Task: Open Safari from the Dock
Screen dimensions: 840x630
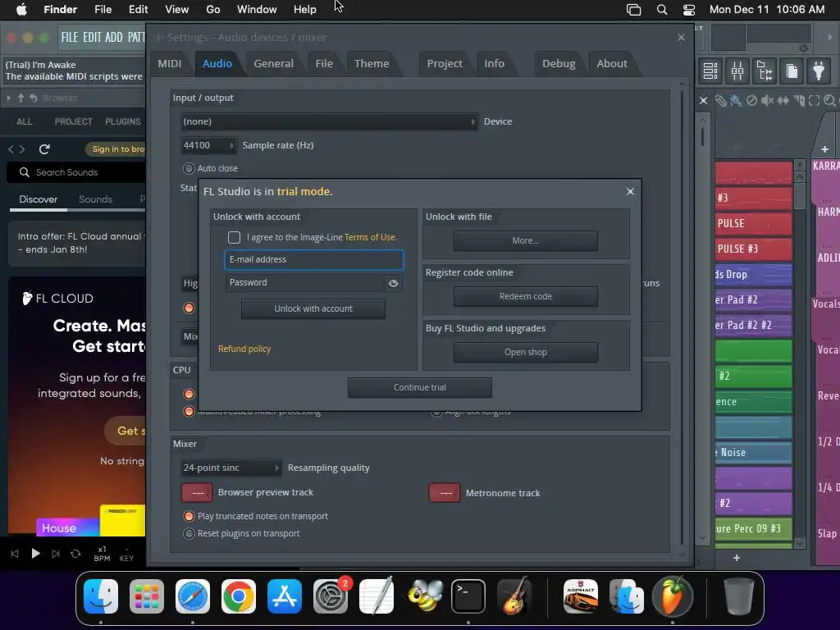Action: coord(192,596)
